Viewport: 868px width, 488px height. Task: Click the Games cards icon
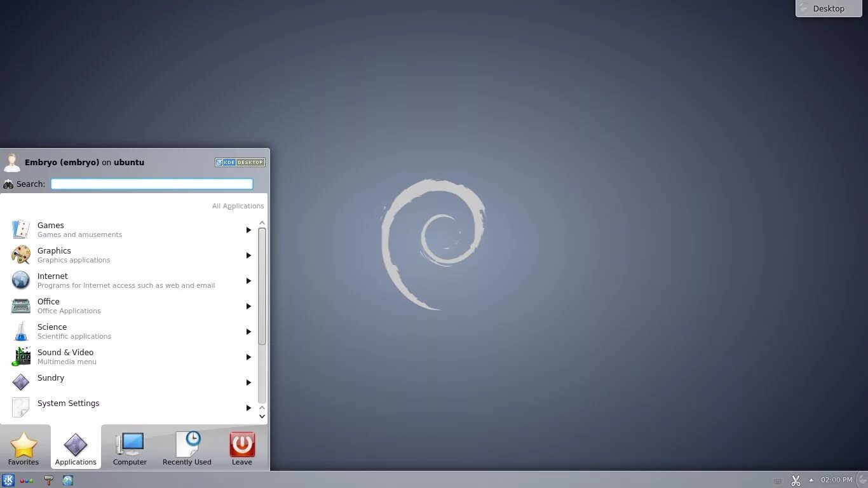point(20,229)
